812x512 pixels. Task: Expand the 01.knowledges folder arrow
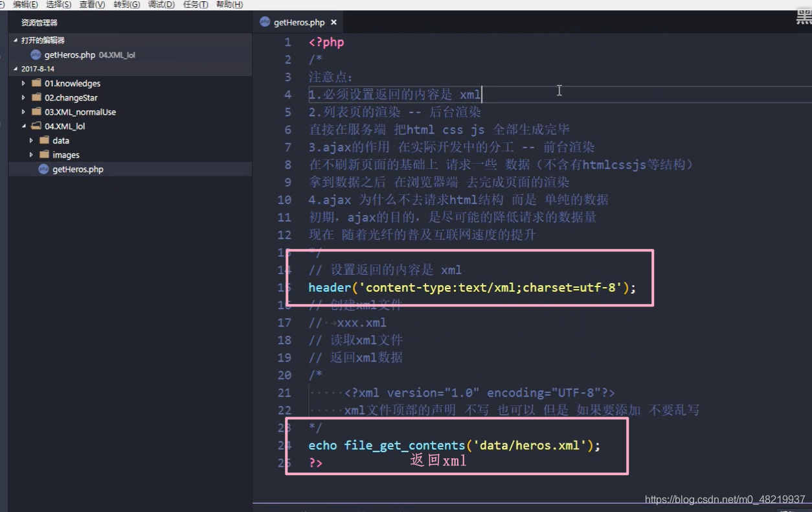click(x=23, y=83)
